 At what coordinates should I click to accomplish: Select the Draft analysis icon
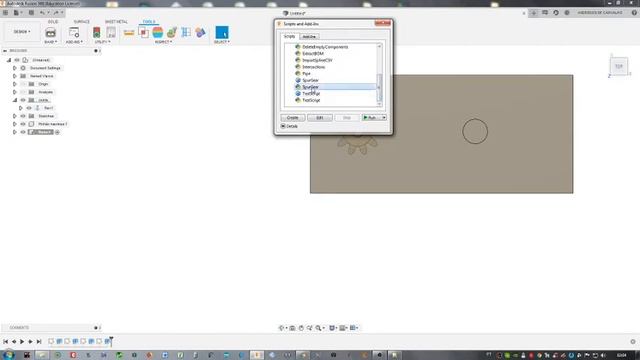172,32
